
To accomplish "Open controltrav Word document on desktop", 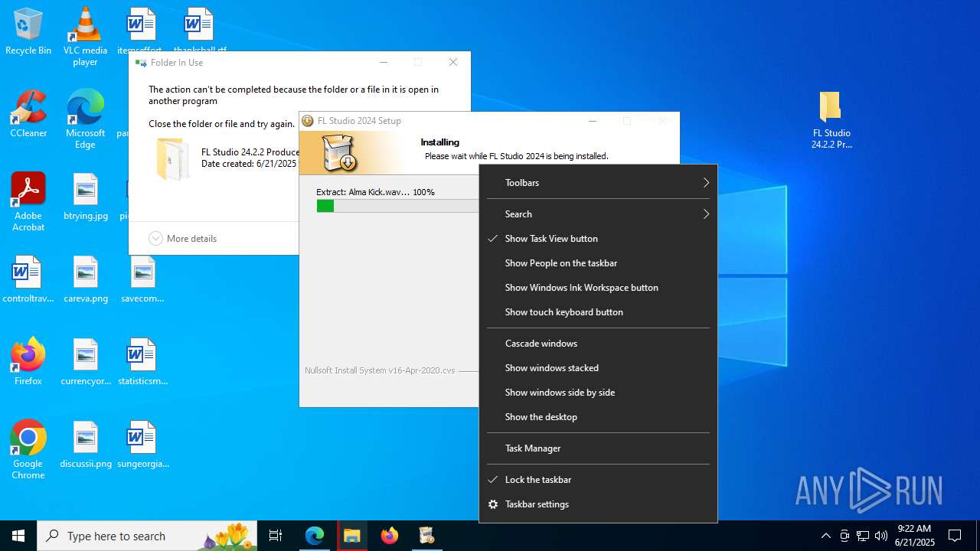I will 28,279.
